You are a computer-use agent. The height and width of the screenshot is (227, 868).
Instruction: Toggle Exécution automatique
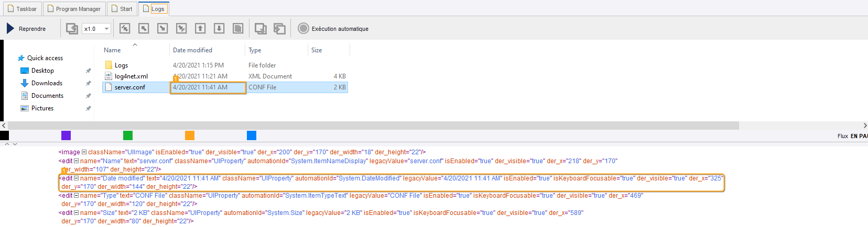(303, 28)
